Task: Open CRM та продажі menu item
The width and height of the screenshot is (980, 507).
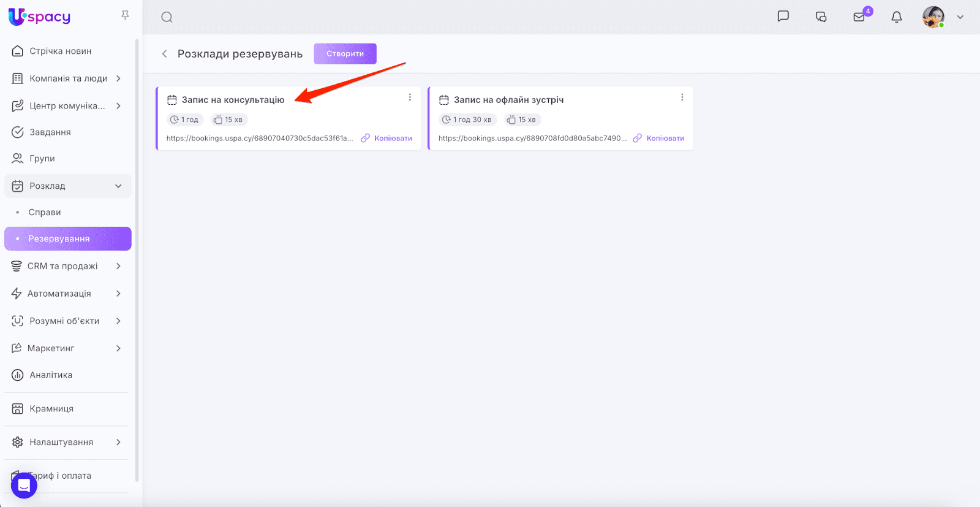Action: click(x=62, y=266)
